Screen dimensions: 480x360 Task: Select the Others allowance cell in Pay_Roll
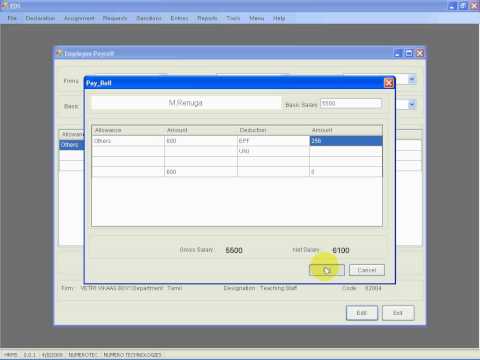coord(128,141)
